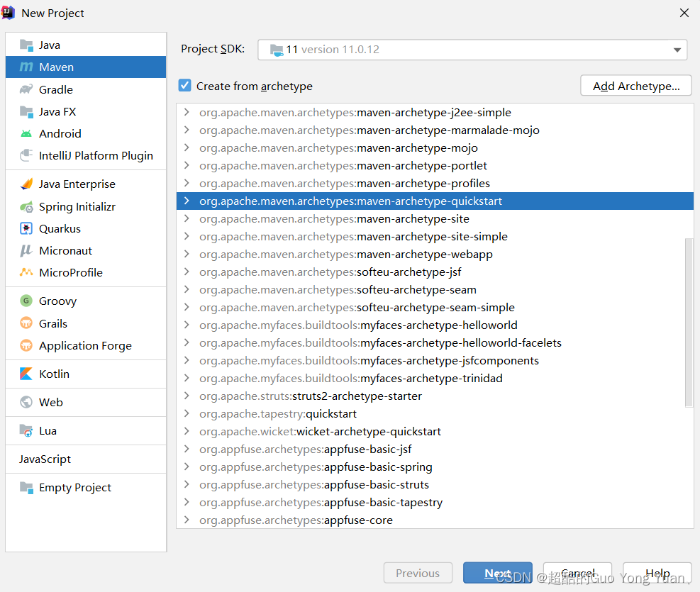Expand wicket-archetype-quickstart node
Viewport: 700px width, 592px height.
(187, 431)
